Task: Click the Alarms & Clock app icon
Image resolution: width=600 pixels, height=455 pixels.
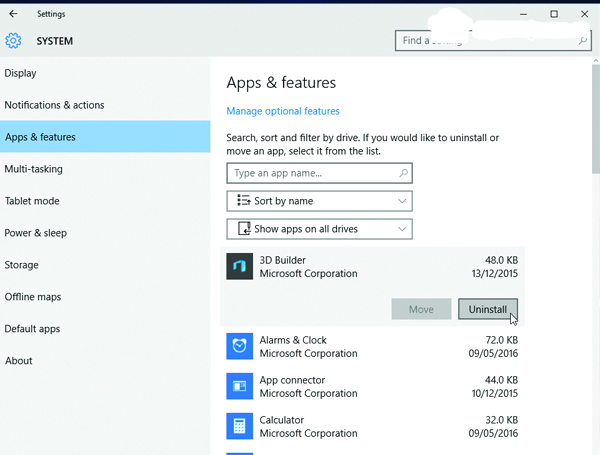Action: click(x=240, y=346)
